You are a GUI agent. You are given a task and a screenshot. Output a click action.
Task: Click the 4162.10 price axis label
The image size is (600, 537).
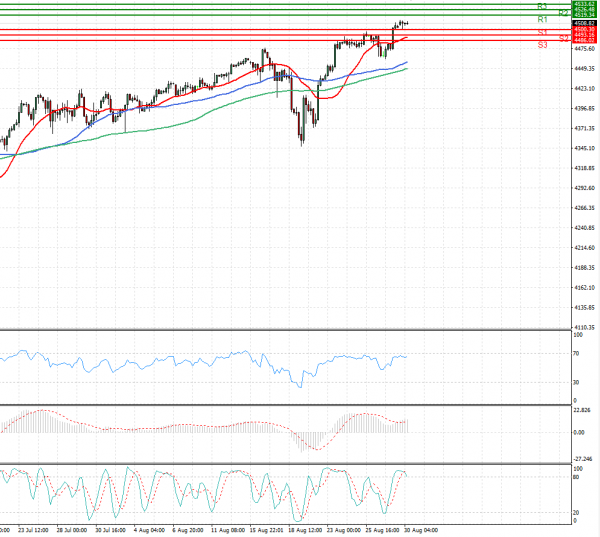584,287
